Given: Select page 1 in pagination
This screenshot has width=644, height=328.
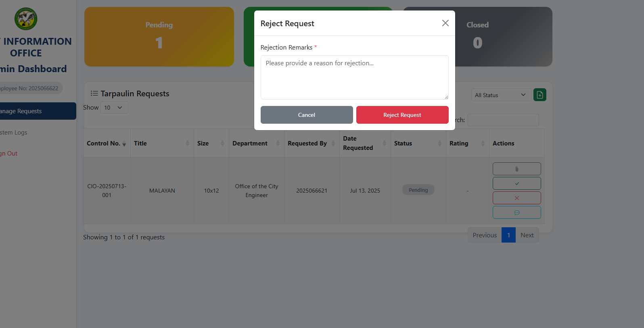Looking at the screenshot, I should (508, 235).
